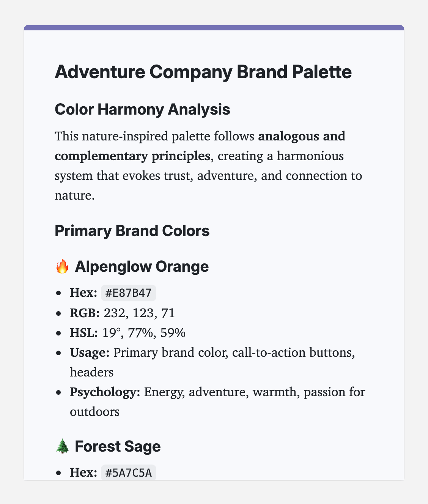Click the bold 'complementary principles' text
Viewport: 428px width, 504px height.
(x=132, y=156)
